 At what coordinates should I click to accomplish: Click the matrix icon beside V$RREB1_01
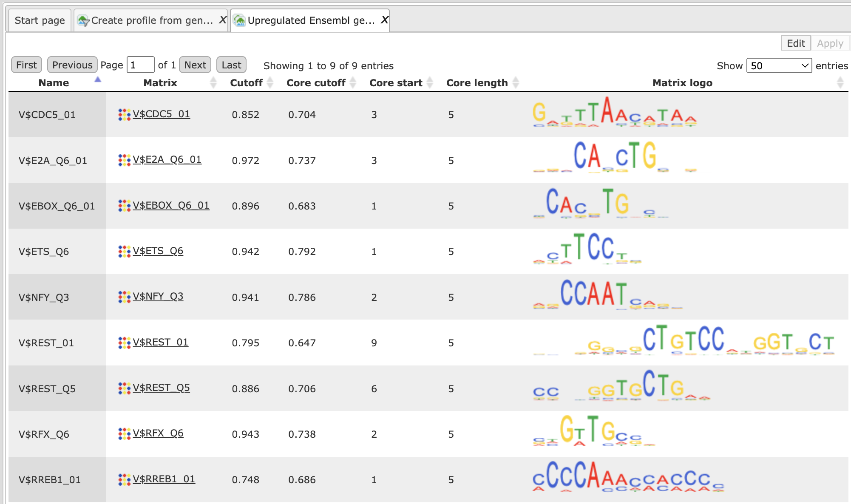[124, 479]
